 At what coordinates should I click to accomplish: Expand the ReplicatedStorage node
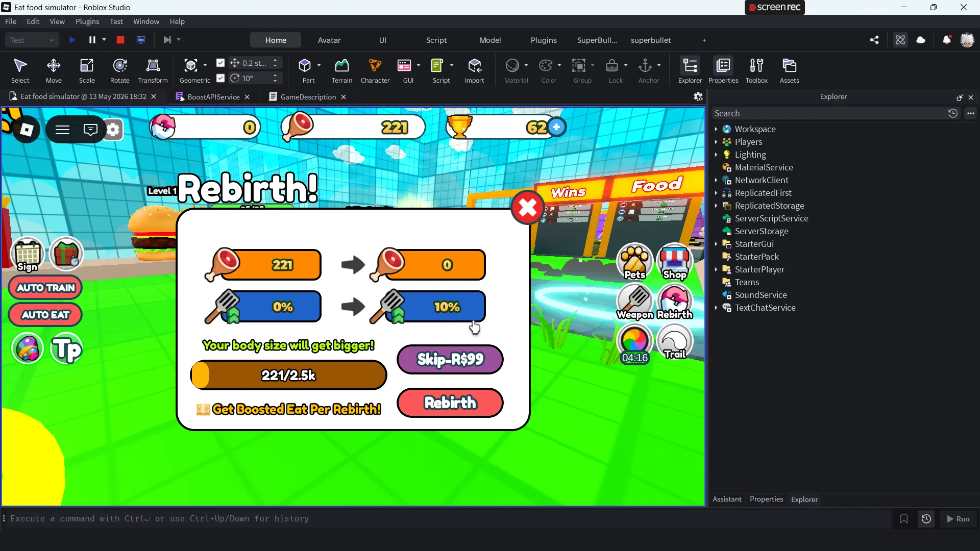click(x=716, y=206)
